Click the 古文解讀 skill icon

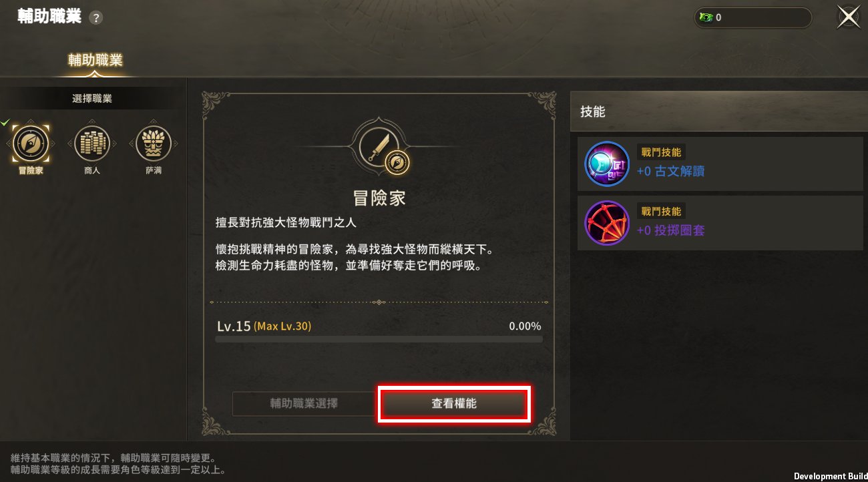click(x=607, y=164)
